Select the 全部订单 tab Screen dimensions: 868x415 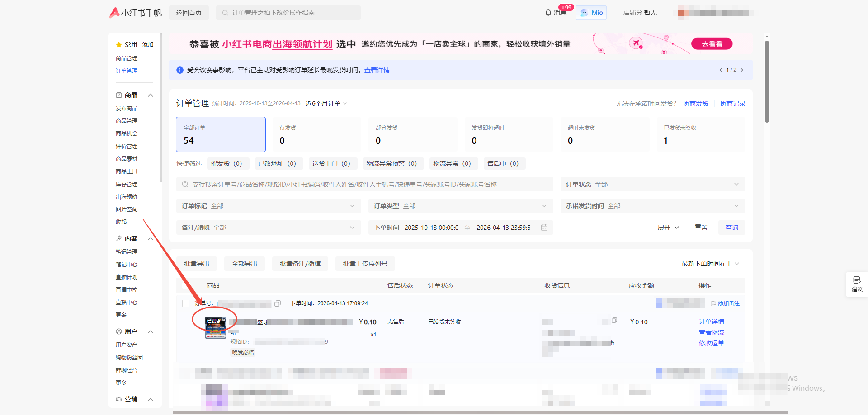221,135
